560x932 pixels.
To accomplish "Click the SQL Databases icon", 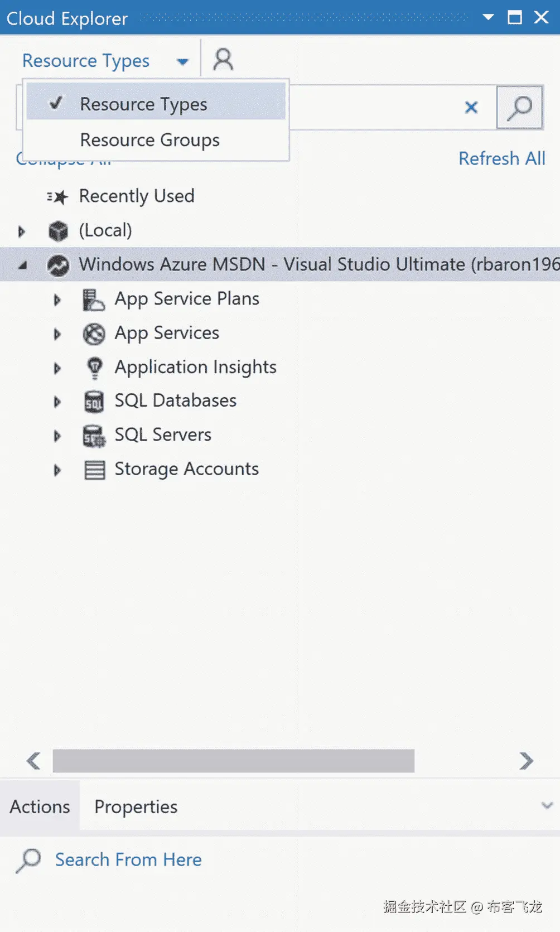I will pyautogui.click(x=94, y=402).
